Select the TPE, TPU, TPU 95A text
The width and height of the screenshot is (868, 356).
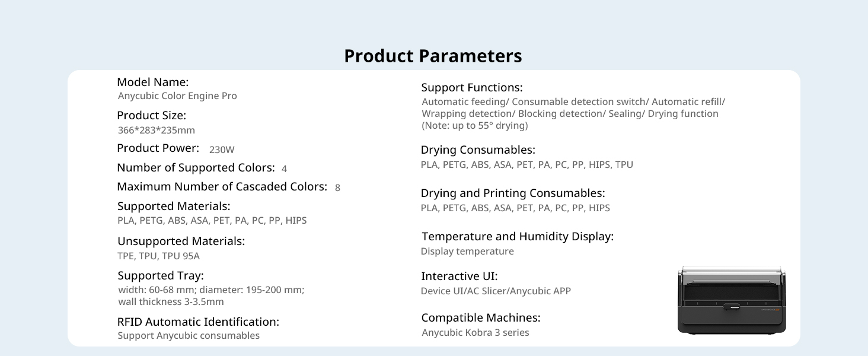click(x=158, y=256)
